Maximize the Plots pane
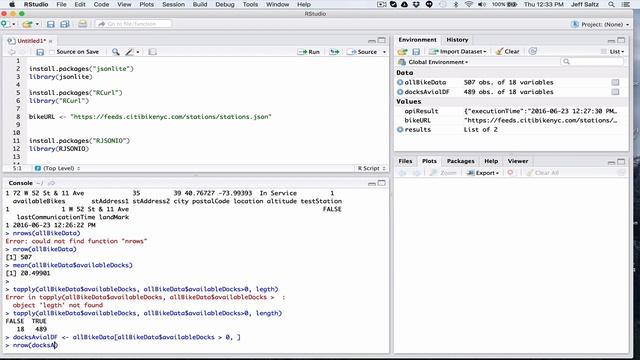 tap(621, 162)
